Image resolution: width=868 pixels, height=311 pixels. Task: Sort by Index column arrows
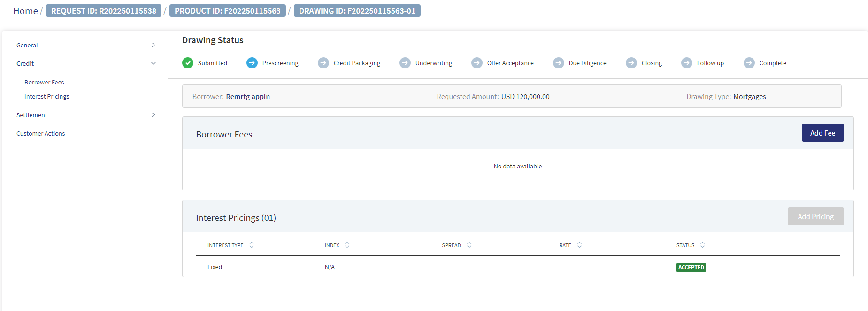click(347, 245)
